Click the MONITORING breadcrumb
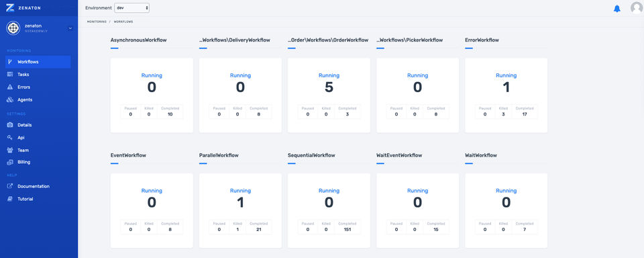Screen dimensions: 644x258 pos(97,21)
